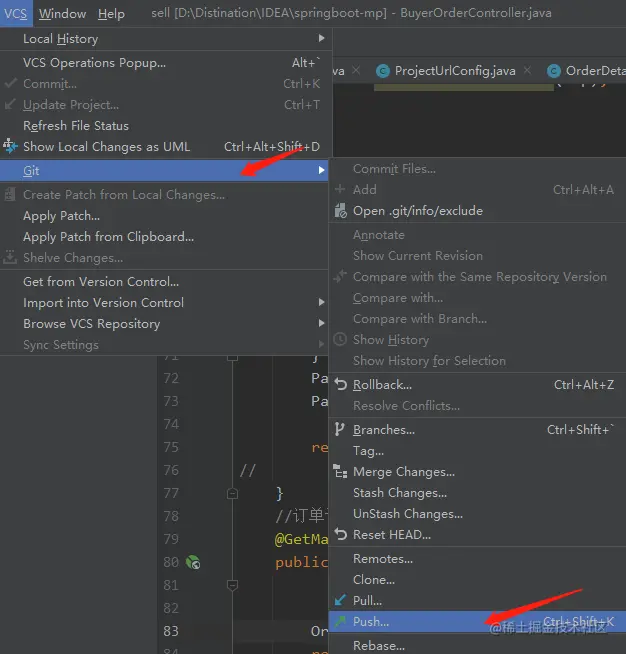This screenshot has width=626, height=654.
Task: Click the Show Local Changes as UML icon
Action: point(10,146)
